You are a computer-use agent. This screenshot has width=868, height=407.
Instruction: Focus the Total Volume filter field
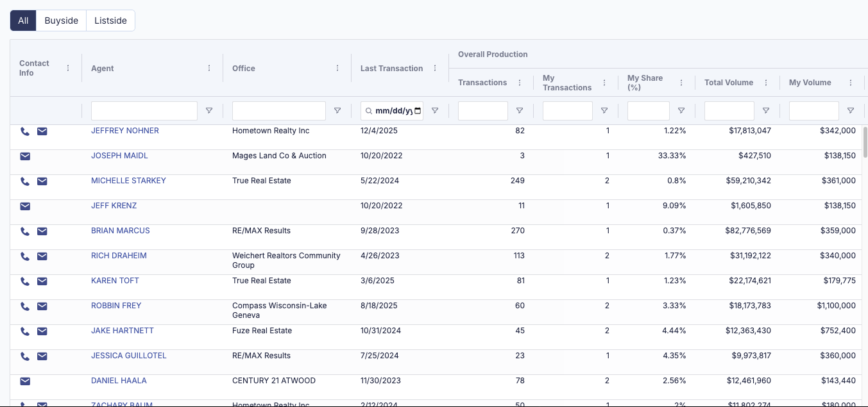coord(729,111)
